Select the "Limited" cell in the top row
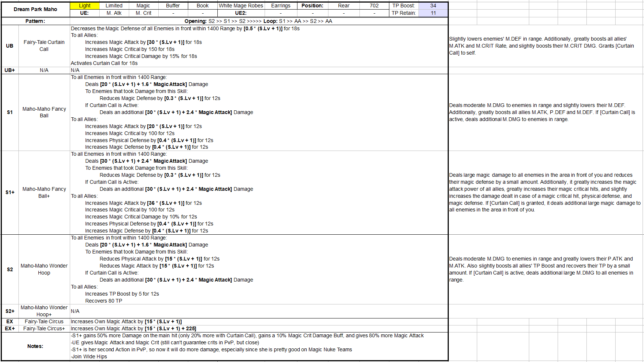 pos(114,6)
